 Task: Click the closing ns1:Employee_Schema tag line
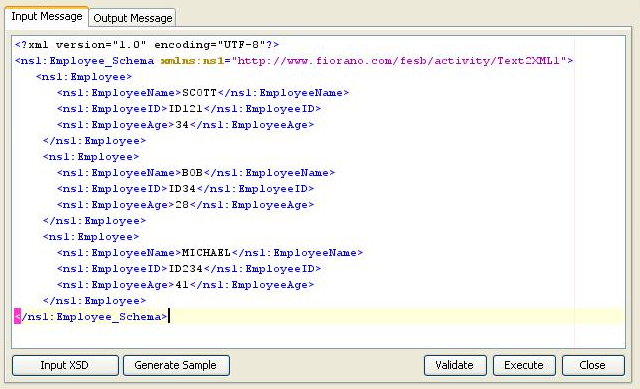click(x=91, y=317)
